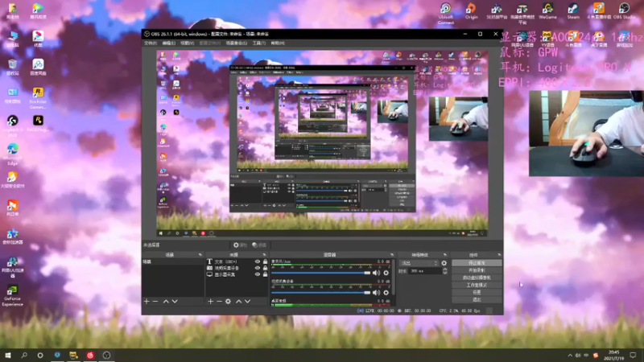644x362 pixels.
Task: Open Tools menu in OBS
Action: tap(258, 43)
